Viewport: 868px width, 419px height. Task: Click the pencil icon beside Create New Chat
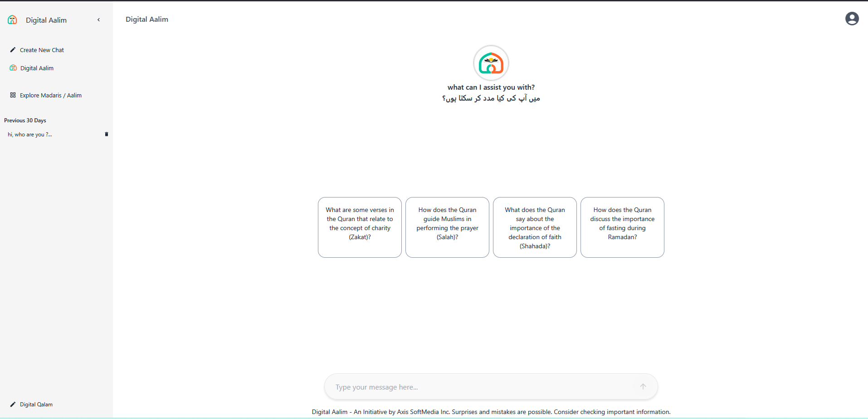click(13, 50)
